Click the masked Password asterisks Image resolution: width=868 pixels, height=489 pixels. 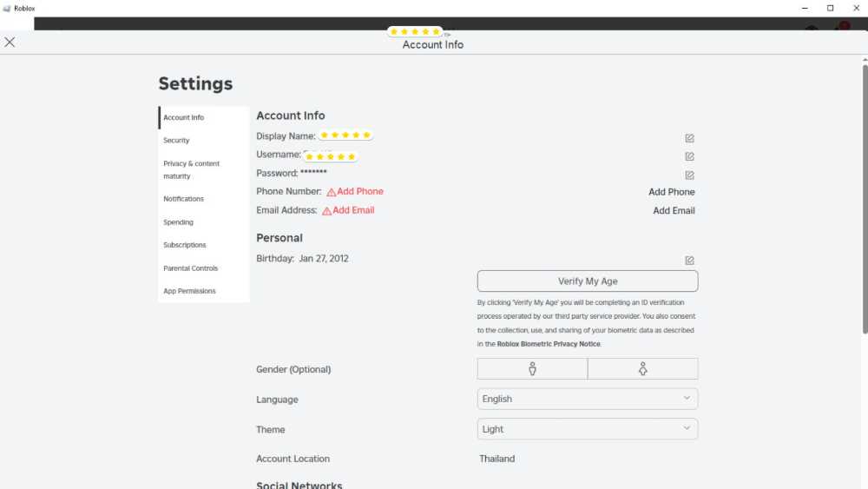point(313,172)
